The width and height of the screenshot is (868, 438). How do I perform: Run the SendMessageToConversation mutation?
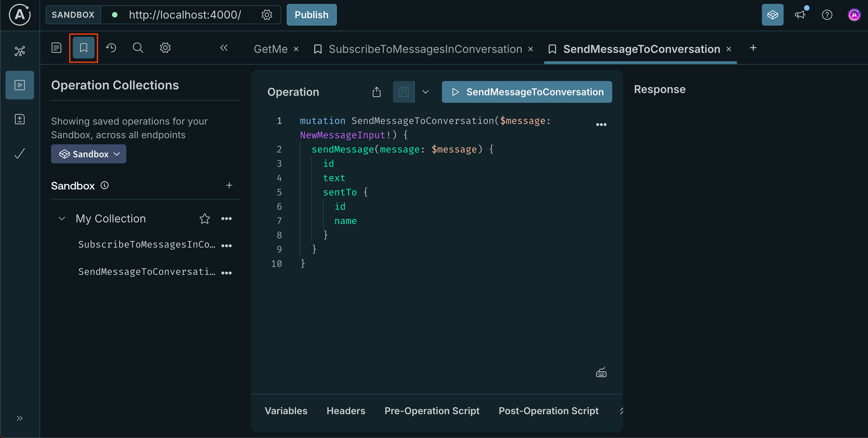coord(526,92)
